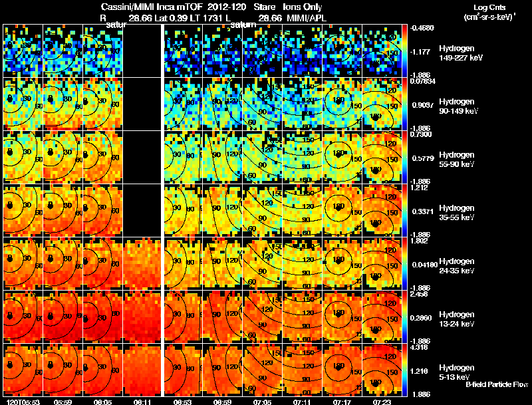The height and width of the screenshot is (405, 532).
Task: Click the Hydrogen 90-149 keV color bar
Action: (x=404, y=104)
